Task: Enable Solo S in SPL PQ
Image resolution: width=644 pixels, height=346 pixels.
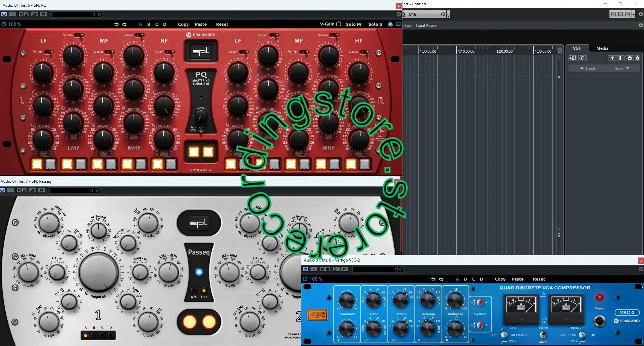Action: (375, 24)
